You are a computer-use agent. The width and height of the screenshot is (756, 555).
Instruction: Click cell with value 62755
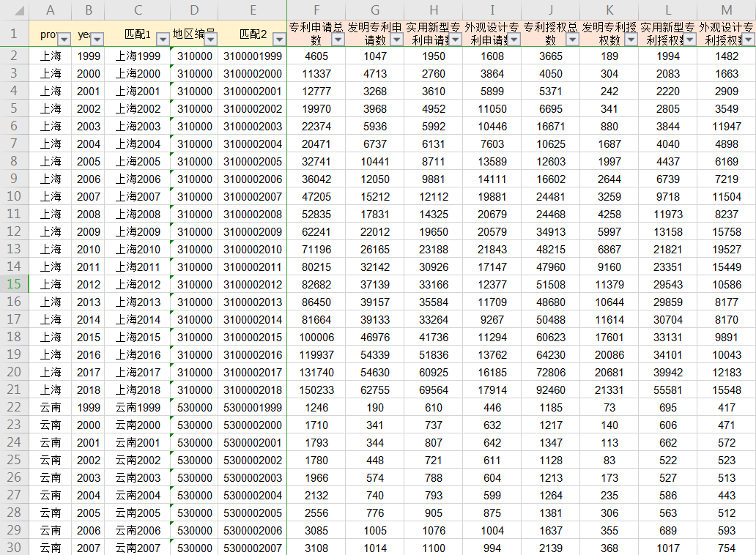(375, 390)
